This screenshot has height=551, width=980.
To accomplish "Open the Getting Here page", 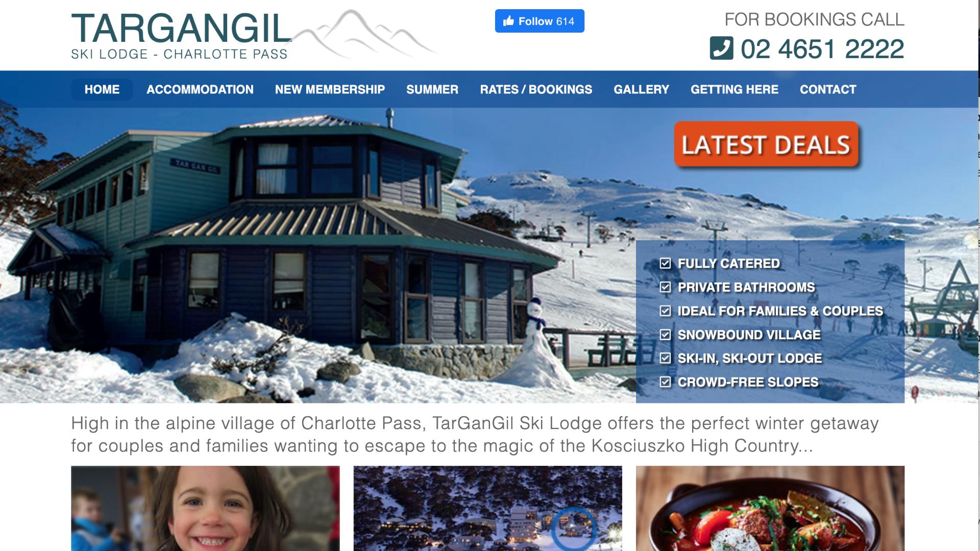I will [x=734, y=89].
